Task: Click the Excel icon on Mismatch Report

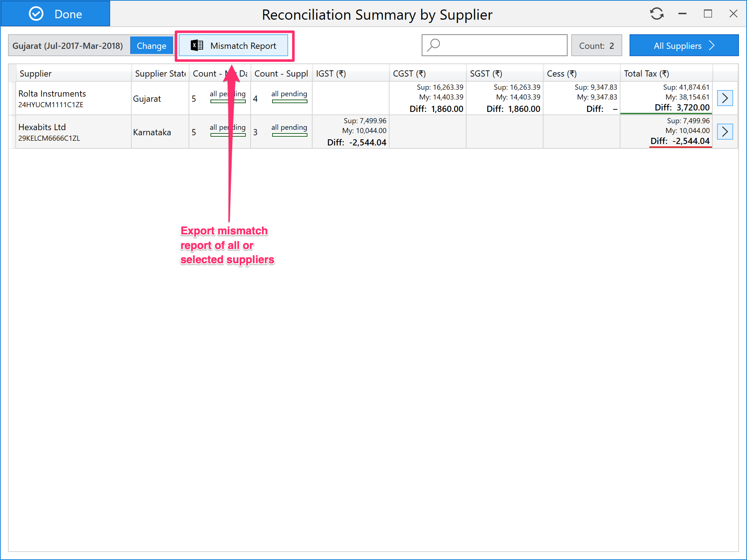Action: pyautogui.click(x=197, y=46)
